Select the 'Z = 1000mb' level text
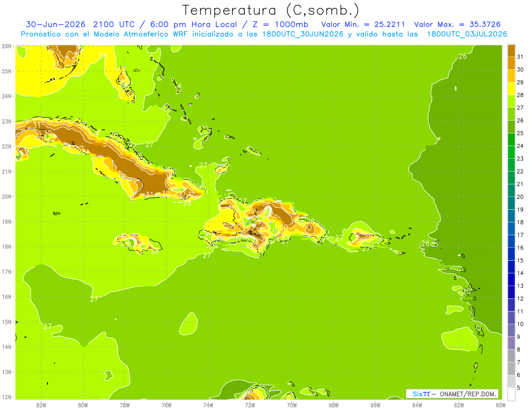The width and height of the screenshot is (532, 411). [280, 24]
